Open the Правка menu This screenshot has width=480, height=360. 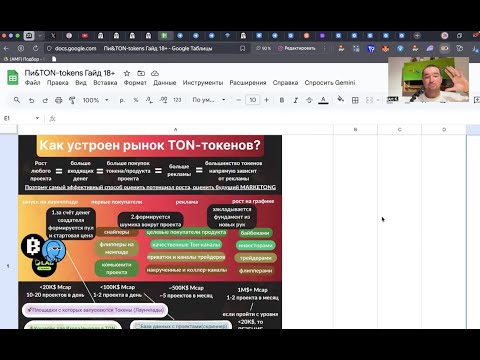(58, 83)
